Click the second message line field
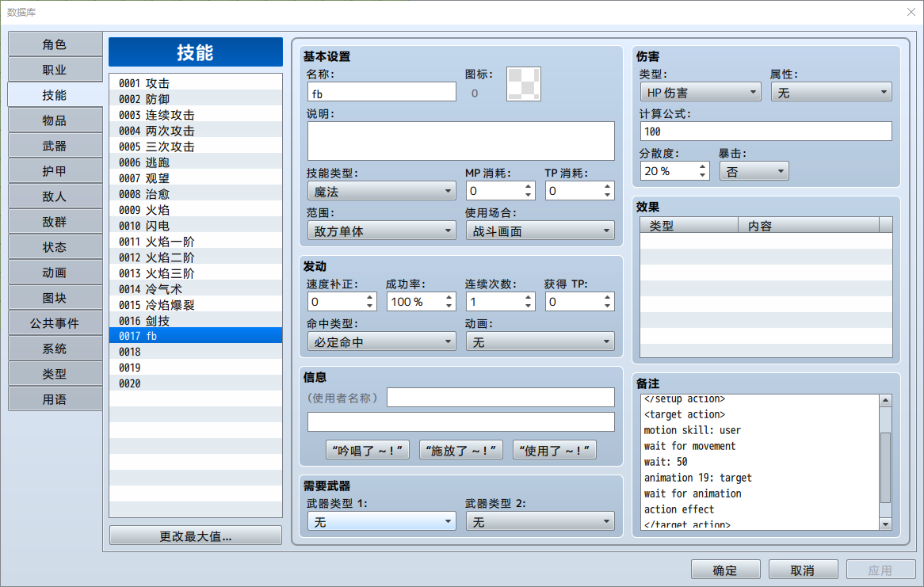The width and height of the screenshot is (924, 587). click(x=461, y=422)
